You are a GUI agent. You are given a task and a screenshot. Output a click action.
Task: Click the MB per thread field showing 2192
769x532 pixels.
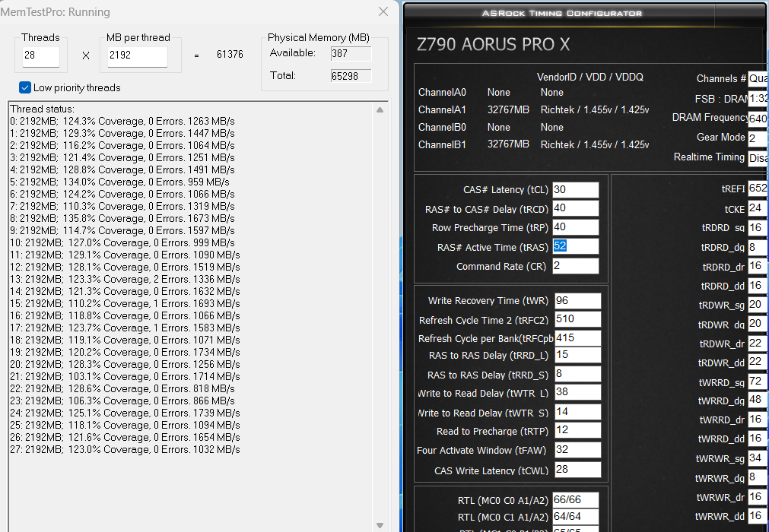[138, 57]
